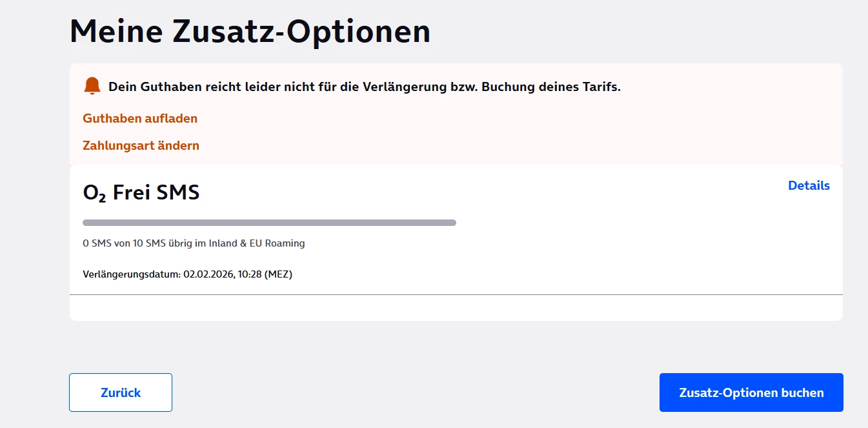868x428 pixels.
Task: Click the subscript 2 in the O2 title
Action: point(103,197)
